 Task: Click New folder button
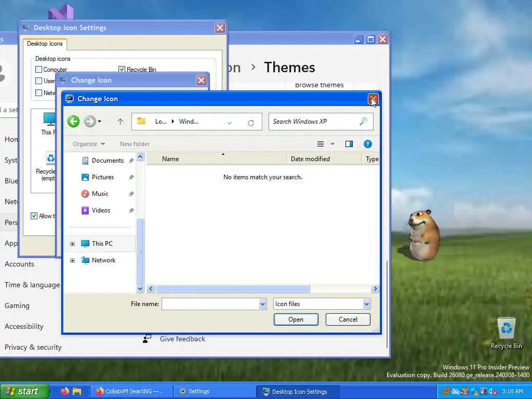pyautogui.click(x=135, y=144)
